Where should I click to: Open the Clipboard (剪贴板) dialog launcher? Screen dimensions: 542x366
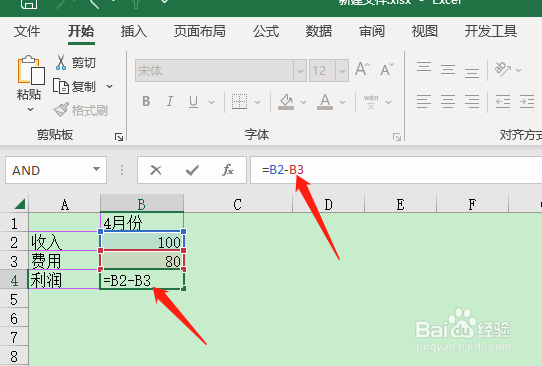click(119, 137)
